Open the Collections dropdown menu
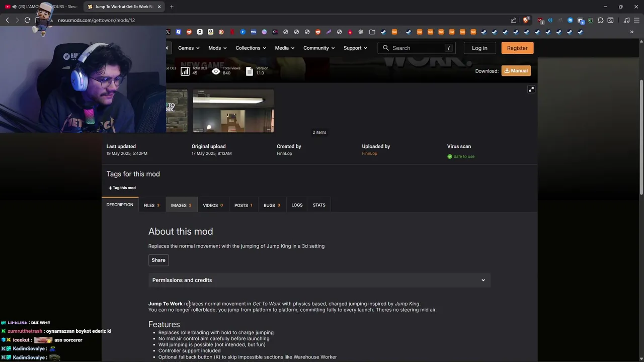 (251, 48)
